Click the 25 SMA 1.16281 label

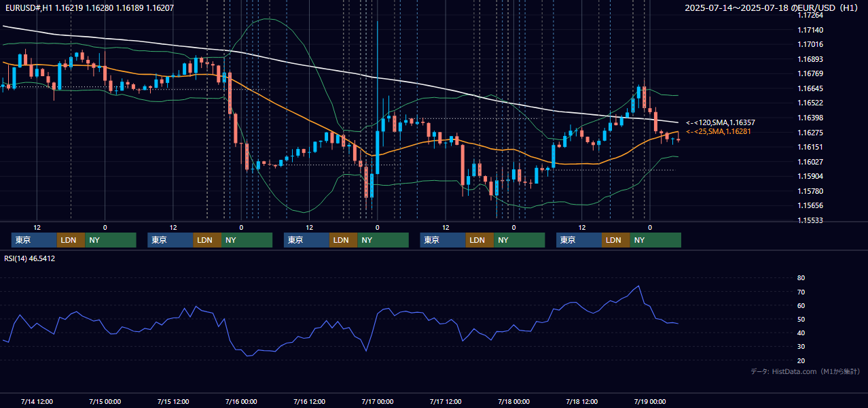click(719, 131)
